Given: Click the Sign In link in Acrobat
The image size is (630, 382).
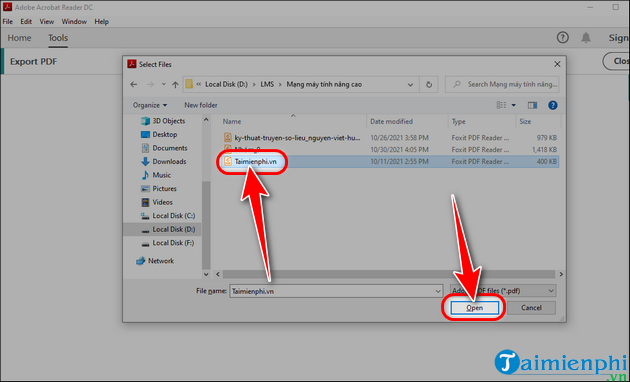Looking at the screenshot, I should point(619,38).
